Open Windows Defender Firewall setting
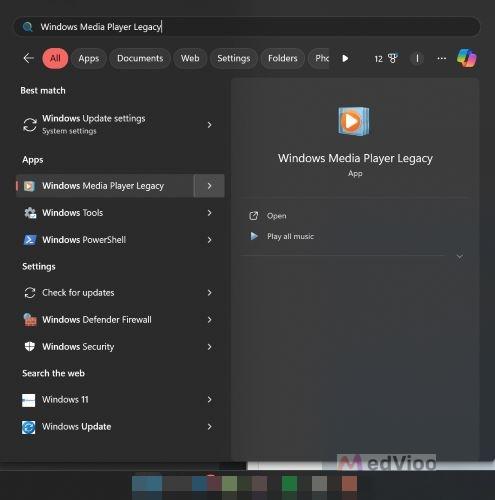 120,320
